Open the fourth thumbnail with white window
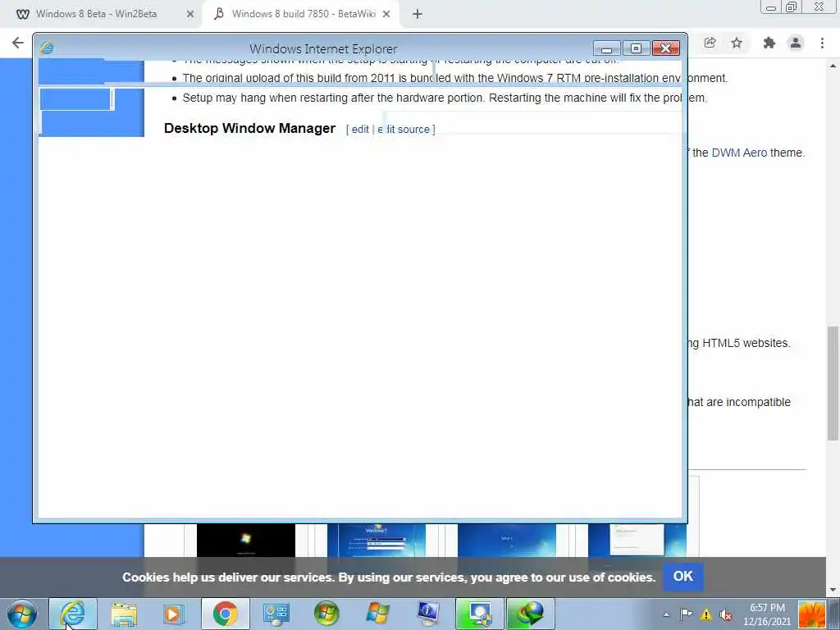 [x=637, y=540]
